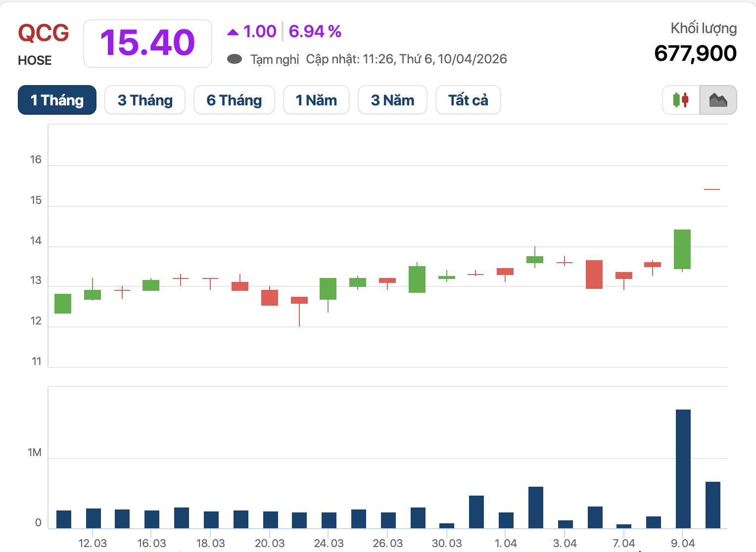This screenshot has height=552, width=756.
Task: Click the large green candle at 9.04
Action: pyautogui.click(x=682, y=249)
